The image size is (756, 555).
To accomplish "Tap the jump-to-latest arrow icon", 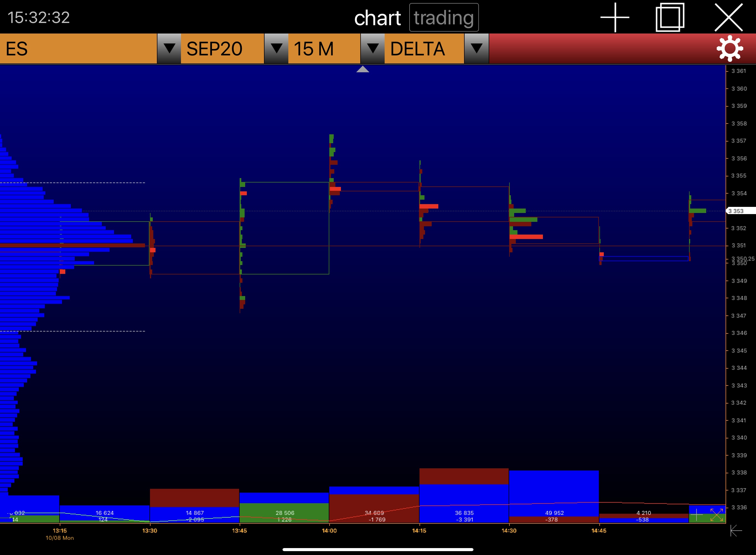I will (736, 531).
